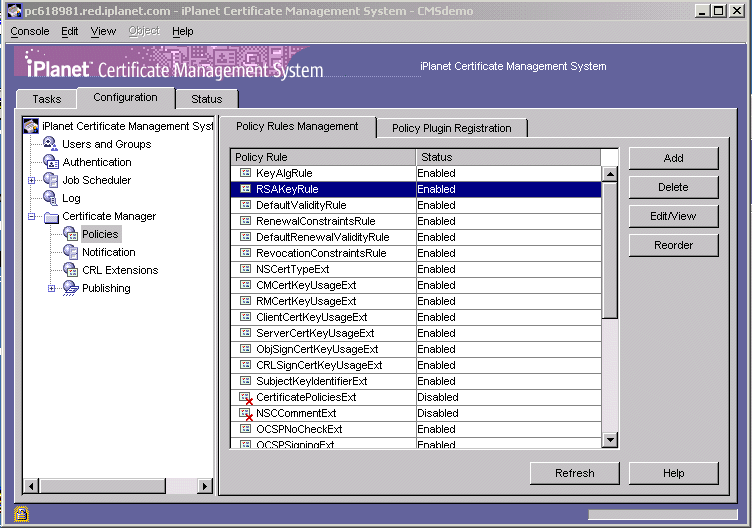Image resolution: width=752 pixels, height=528 pixels.
Task: Click the Certificate Manager folder icon
Action: [51, 217]
